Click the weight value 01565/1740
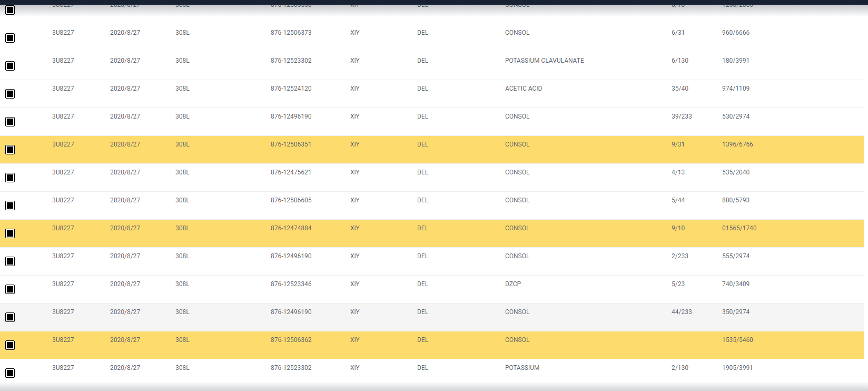This screenshot has width=868, height=391. 739,228
